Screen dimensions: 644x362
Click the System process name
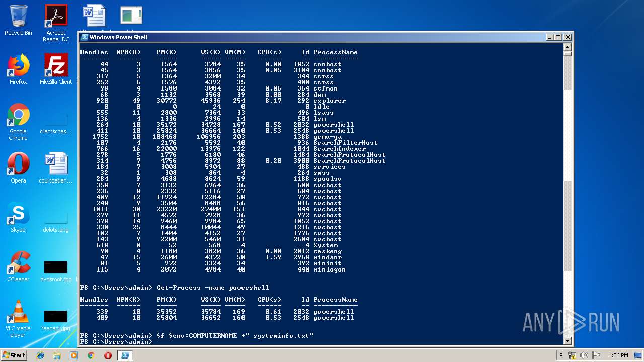pyautogui.click(x=326, y=245)
